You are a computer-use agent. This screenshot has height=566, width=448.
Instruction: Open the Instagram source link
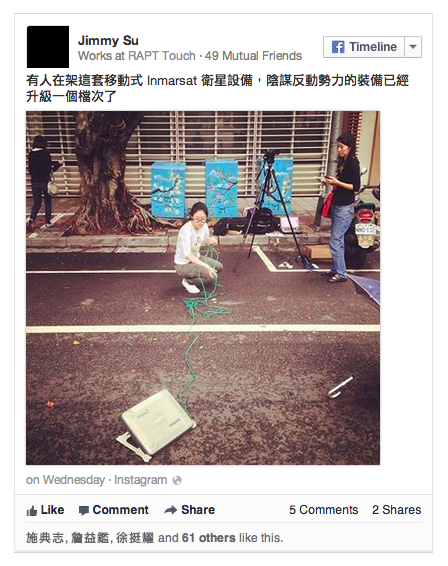click(x=140, y=480)
